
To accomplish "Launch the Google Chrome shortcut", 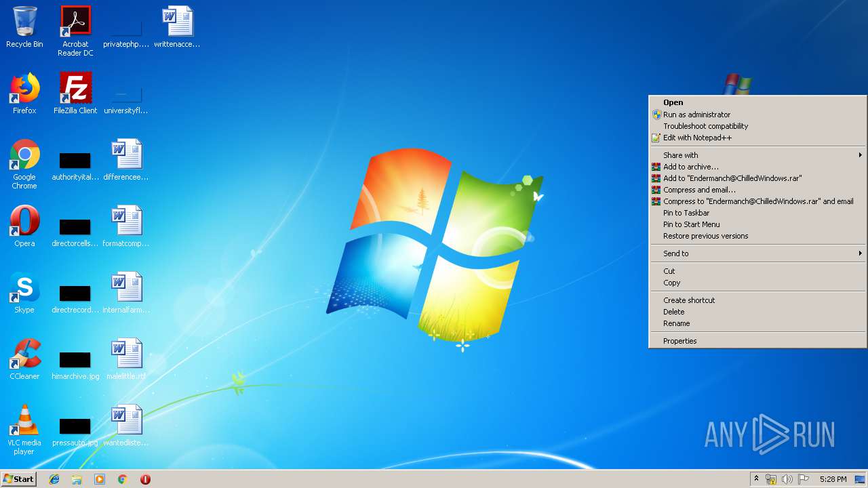I will 24,164.
